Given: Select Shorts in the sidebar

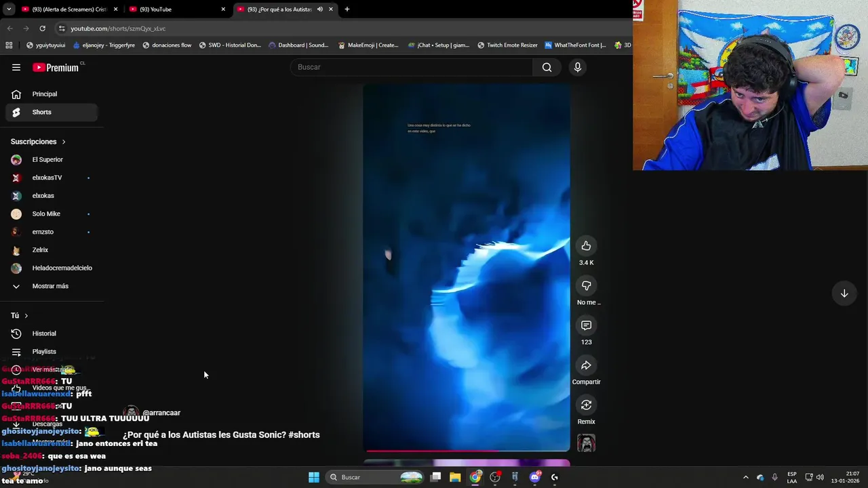Looking at the screenshot, I should [x=52, y=113].
